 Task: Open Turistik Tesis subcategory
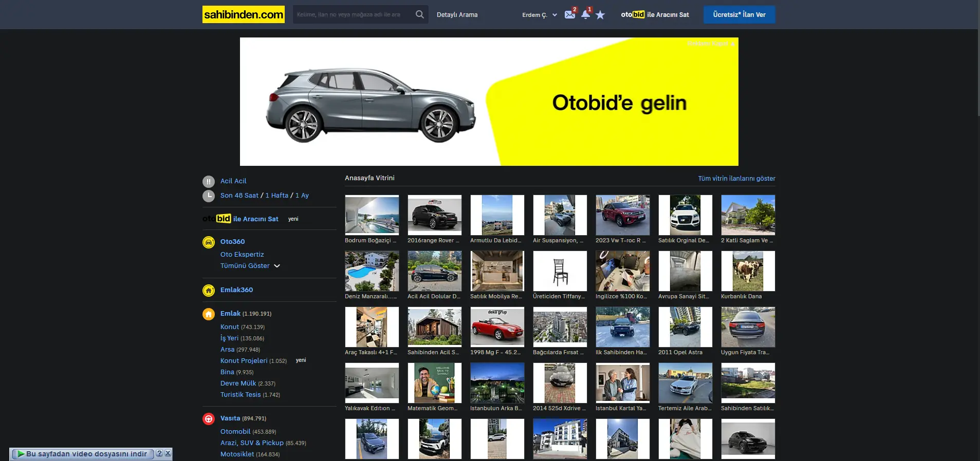pyautogui.click(x=241, y=395)
